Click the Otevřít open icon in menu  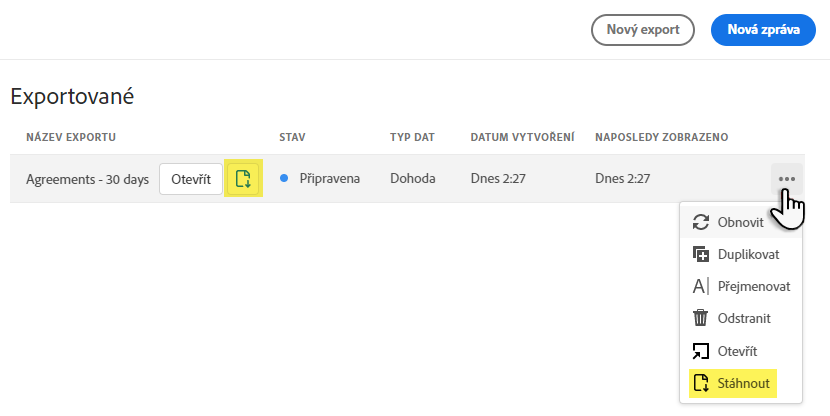click(x=701, y=350)
